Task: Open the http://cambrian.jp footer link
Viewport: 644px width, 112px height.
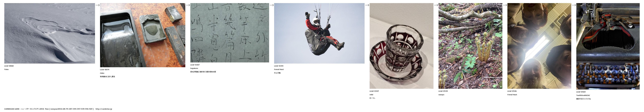Action: [x=104, y=109]
